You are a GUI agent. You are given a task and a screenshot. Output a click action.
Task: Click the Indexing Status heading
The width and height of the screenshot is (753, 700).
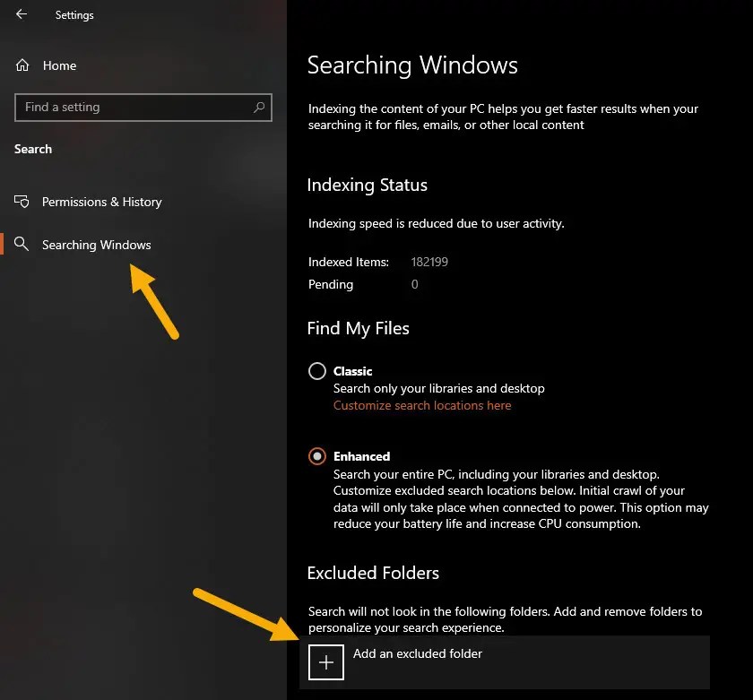(367, 186)
